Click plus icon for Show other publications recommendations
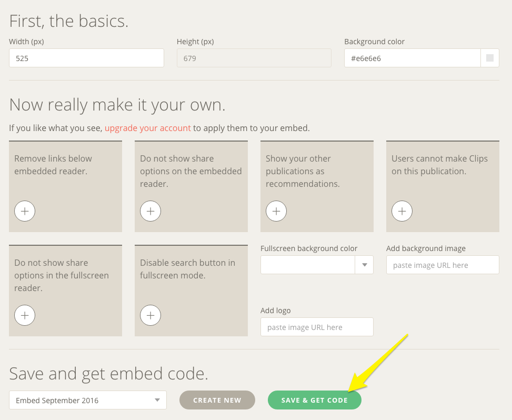The image size is (512, 420). (x=276, y=211)
